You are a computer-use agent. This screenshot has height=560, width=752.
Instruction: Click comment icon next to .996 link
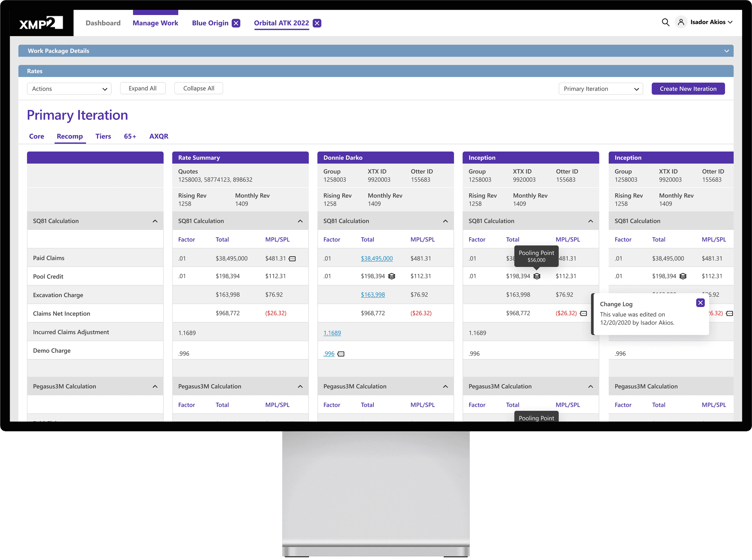(x=341, y=354)
